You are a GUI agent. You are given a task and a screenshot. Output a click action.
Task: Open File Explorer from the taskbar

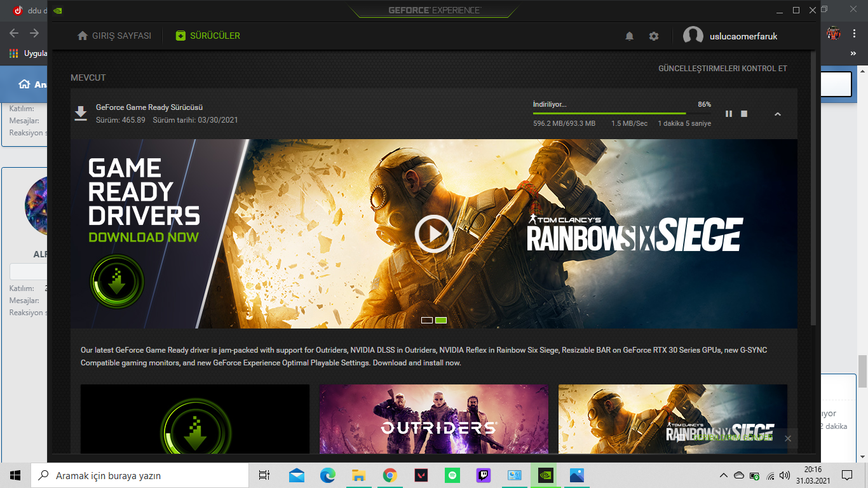click(358, 475)
